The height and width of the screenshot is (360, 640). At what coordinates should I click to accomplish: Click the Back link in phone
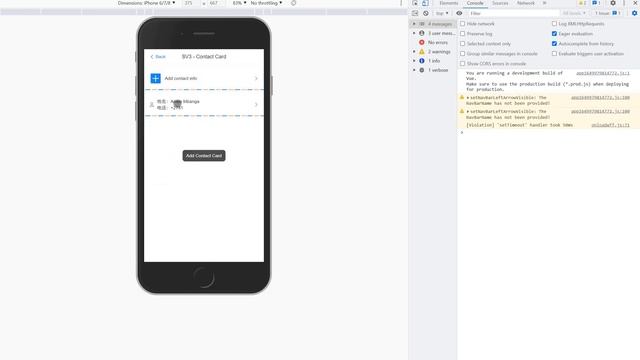pos(158,57)
